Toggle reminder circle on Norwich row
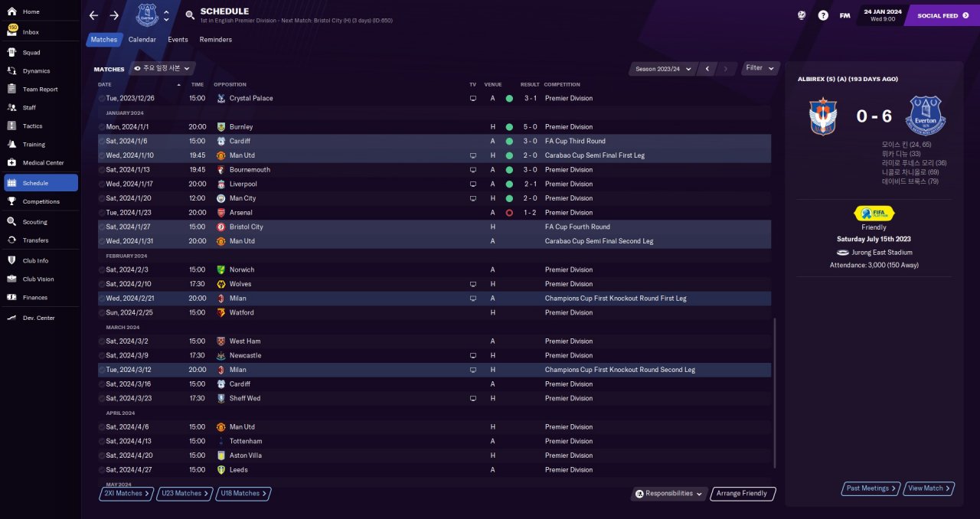The width and height of the screenshot is (980, 519). [x=102, y=270]
